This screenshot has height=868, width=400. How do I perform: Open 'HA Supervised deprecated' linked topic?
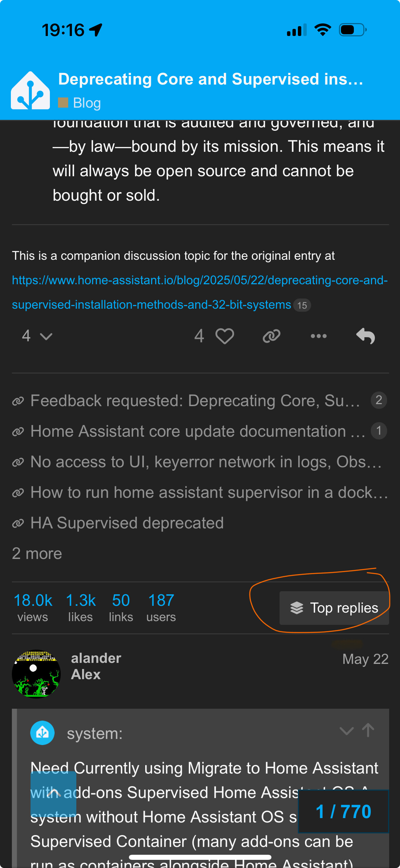click(127, 523)
